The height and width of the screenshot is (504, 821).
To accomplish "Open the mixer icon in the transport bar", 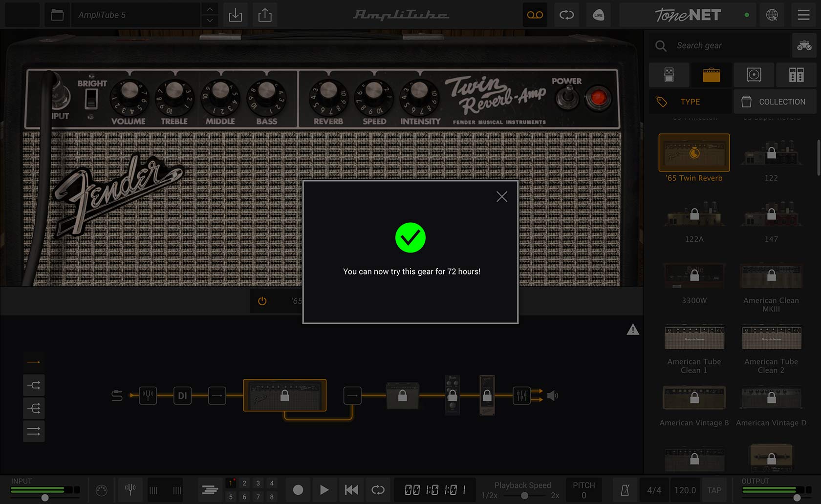I will 209,490.
